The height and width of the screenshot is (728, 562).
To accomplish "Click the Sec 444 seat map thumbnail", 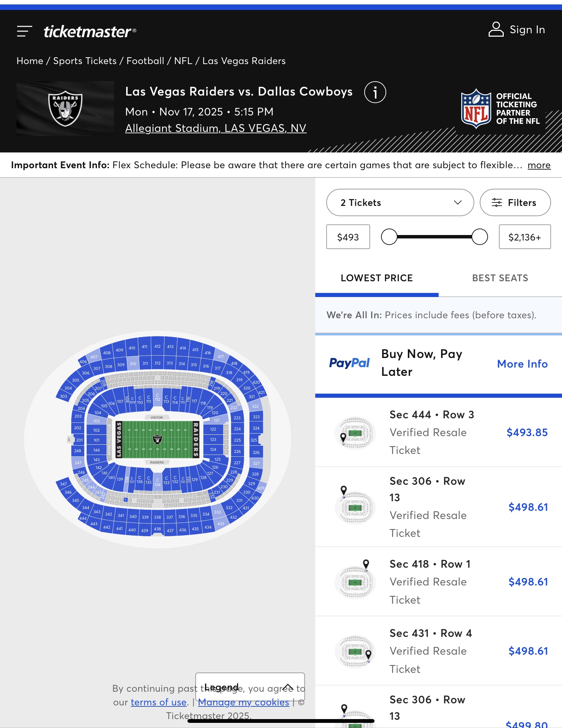I will click(x=355, y=433).
